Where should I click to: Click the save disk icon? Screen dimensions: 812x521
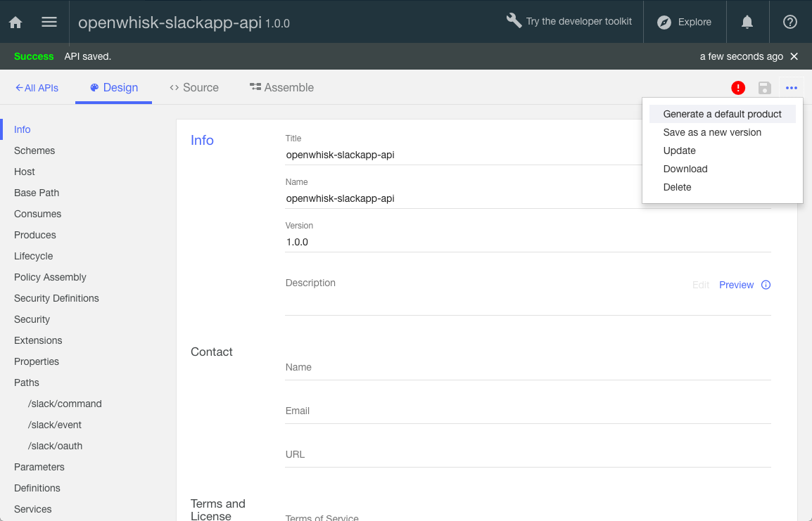click(x=764, y=88)
